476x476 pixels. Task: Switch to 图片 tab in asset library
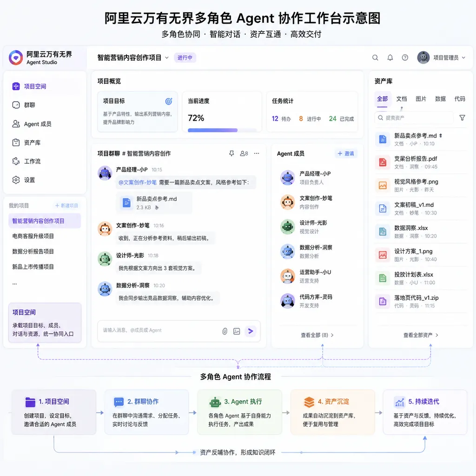(421, 99)
